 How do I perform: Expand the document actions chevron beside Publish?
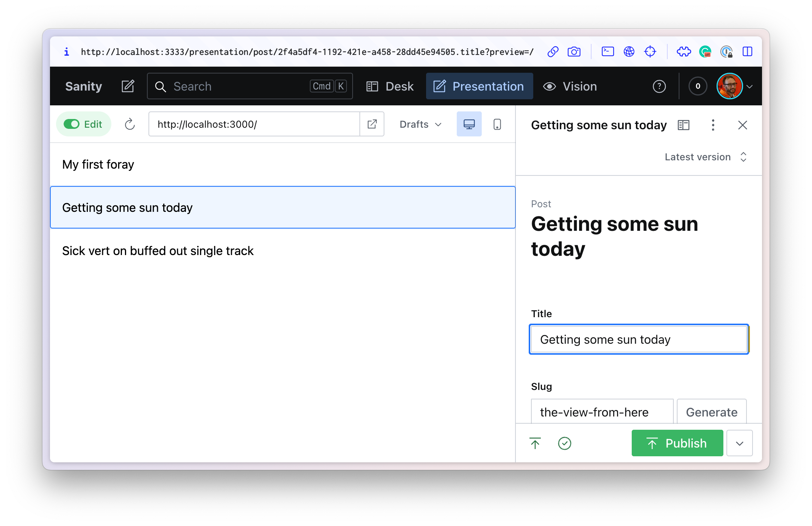pos(740,443)
